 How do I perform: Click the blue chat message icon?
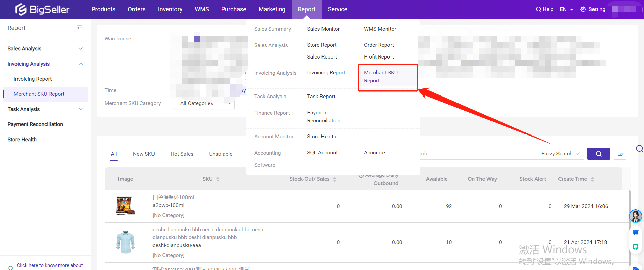[x=635, y=233]
